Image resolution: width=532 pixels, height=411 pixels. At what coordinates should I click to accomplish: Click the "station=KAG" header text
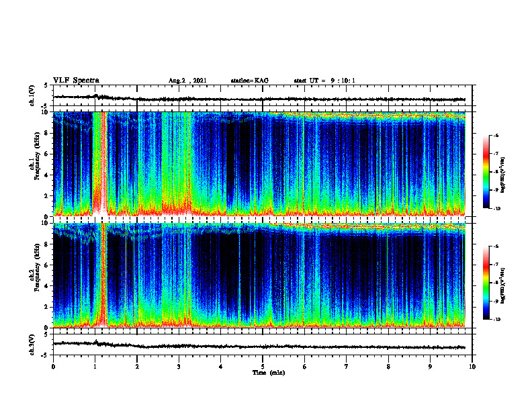pos(250,81)
